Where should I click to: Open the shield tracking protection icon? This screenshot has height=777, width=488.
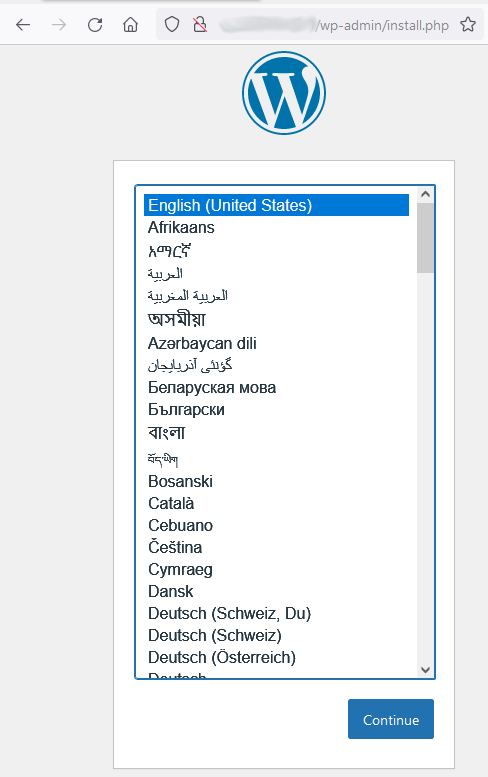pos(171,24)
